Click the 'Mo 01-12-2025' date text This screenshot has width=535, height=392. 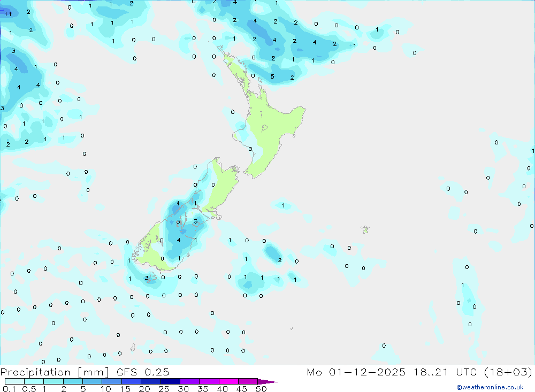coord(356,372)
